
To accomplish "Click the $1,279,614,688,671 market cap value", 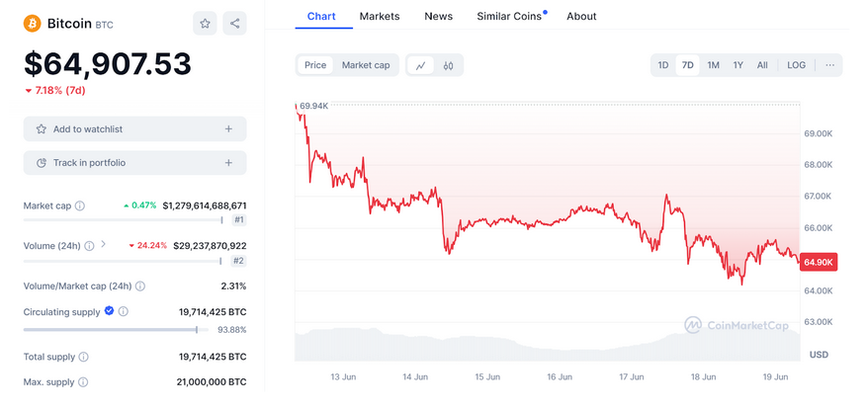I will click(x=205, y=205).
